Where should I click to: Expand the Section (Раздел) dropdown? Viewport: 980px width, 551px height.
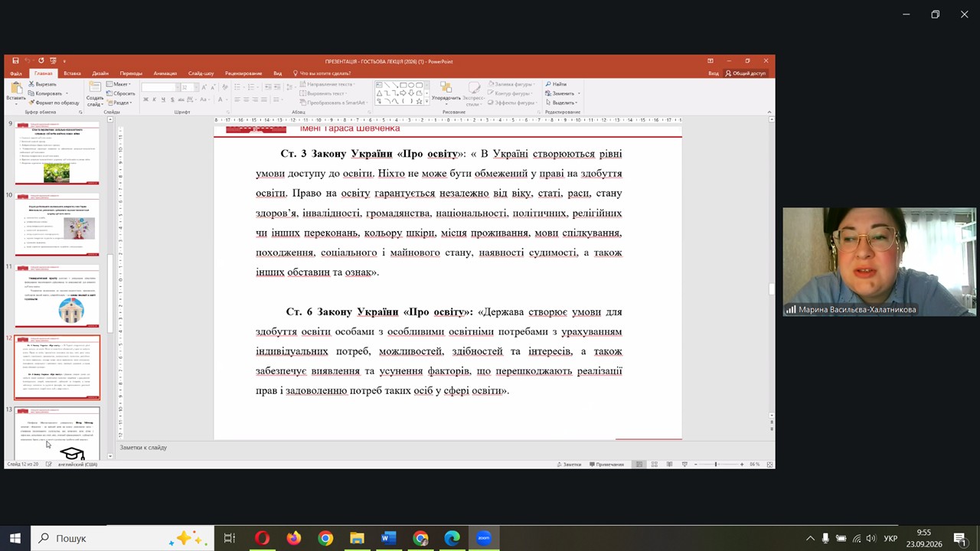120,103
